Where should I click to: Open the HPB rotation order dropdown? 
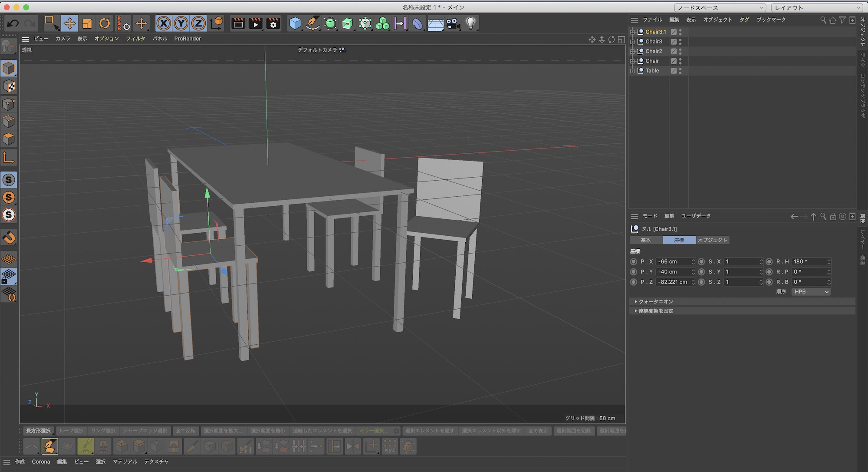811,292
